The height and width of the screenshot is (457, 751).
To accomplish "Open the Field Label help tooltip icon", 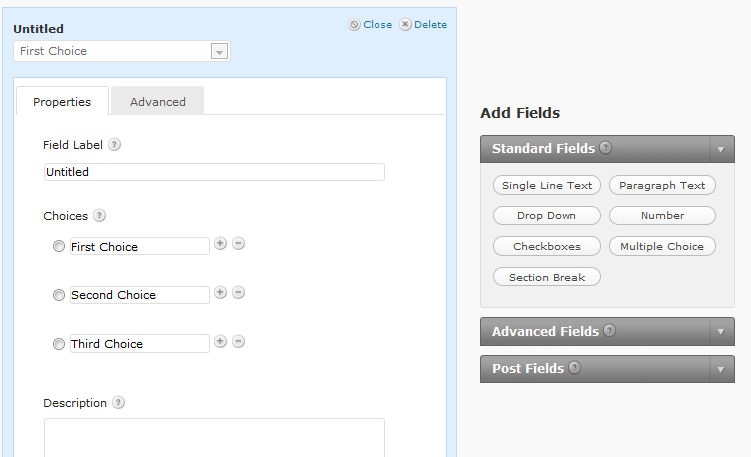I will [114, 144].
